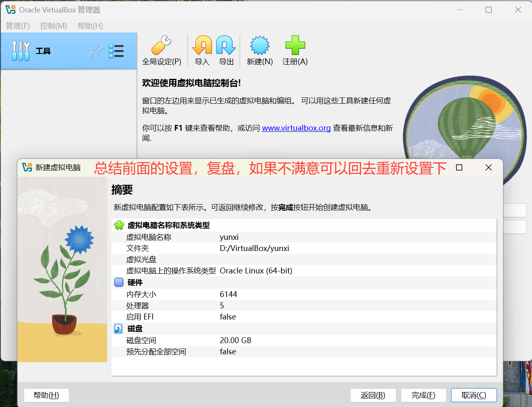Screen dimensions: 532x407
Task: Select the 启用 EFI false row
Action: tap(304, 317)
